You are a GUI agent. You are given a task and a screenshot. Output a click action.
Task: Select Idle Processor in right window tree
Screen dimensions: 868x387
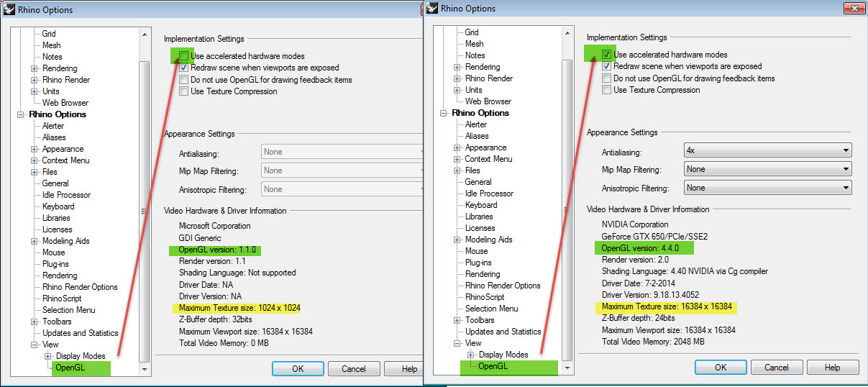(x=489, y=193)
